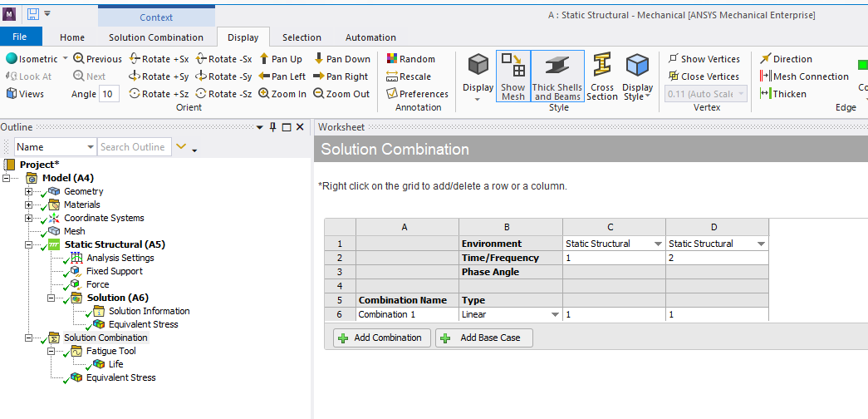Apply Random annotation colors
The width and height of the screenshot is (868, 419).
click(x=411, y=59)
